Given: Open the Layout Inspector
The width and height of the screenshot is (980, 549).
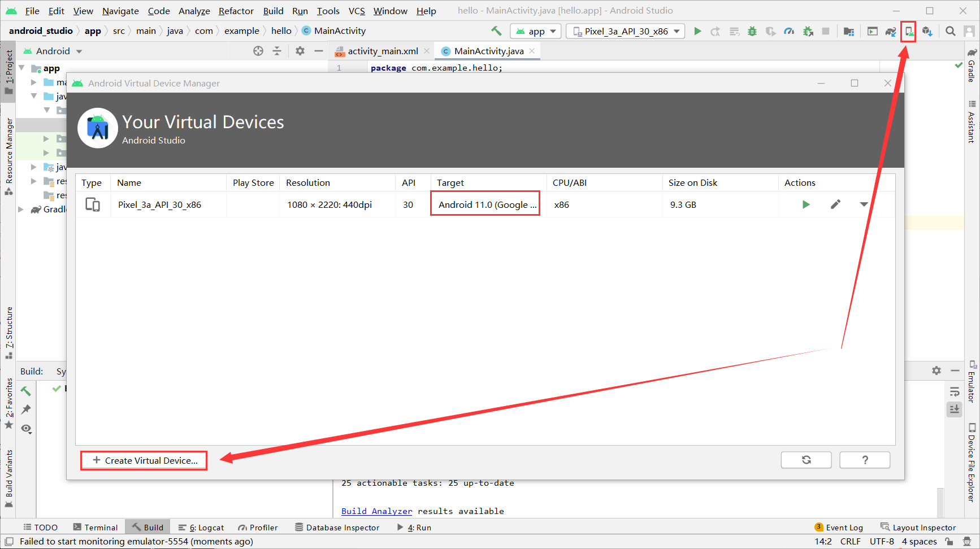Looking at the screenshot, I should [x=918, y=527].
